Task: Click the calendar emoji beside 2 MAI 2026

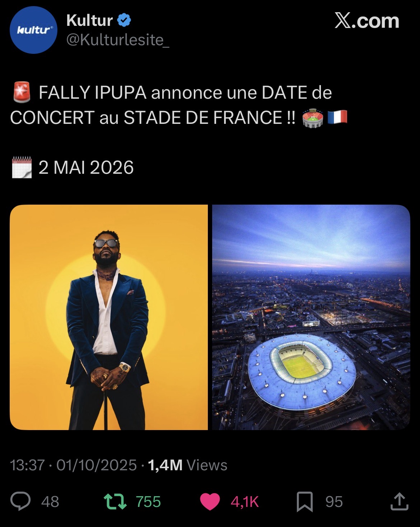Action: [22, 167]
